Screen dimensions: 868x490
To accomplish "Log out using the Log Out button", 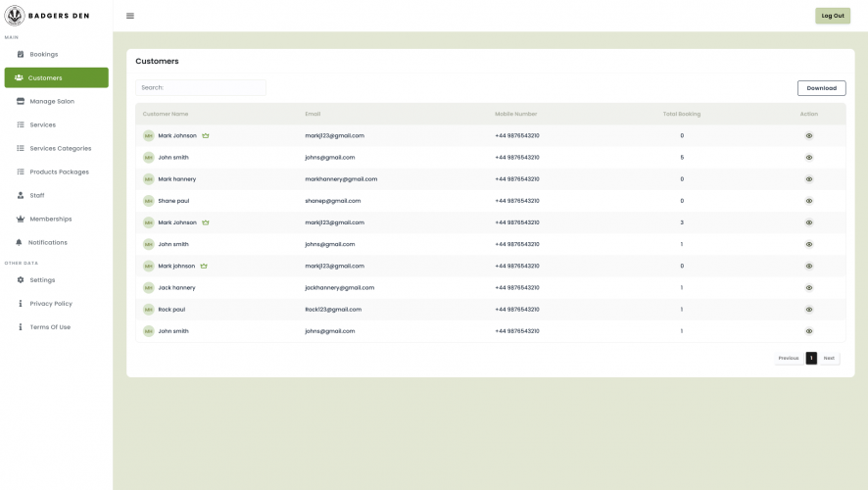I will click(833, 16).
